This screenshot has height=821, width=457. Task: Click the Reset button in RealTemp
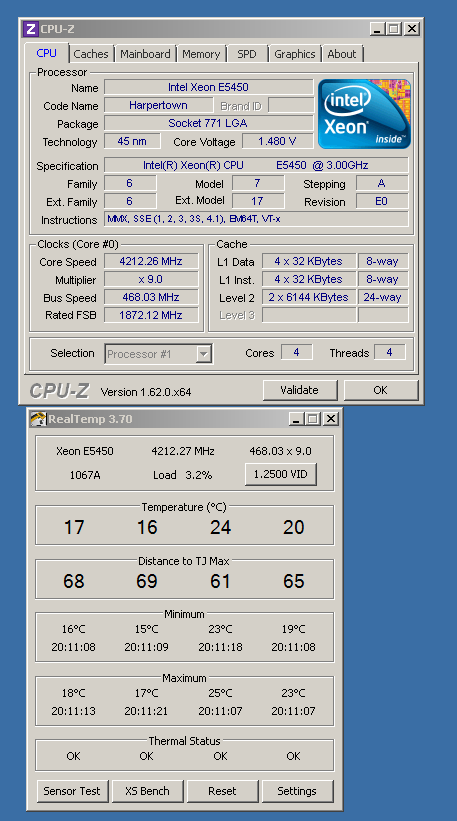point(222,791)
